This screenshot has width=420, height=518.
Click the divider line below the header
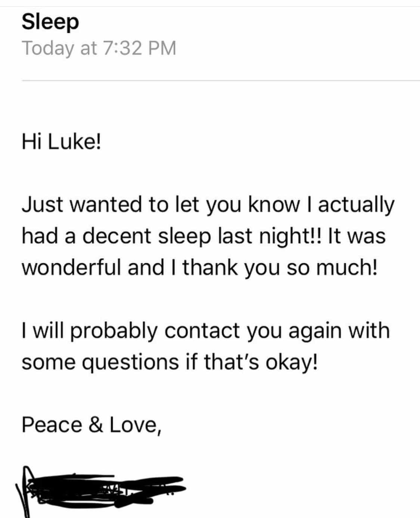[221, 80]
